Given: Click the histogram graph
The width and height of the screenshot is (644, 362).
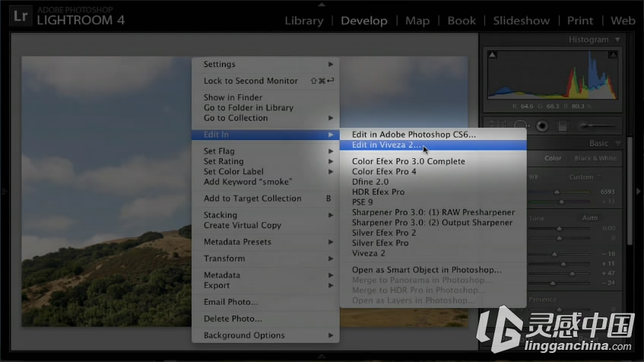Looking at the screenshot, I should point(553,75).
